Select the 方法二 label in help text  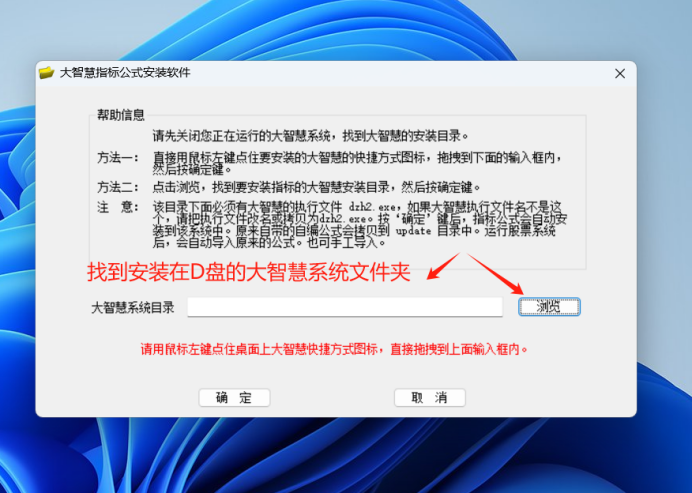click(117, 187)
